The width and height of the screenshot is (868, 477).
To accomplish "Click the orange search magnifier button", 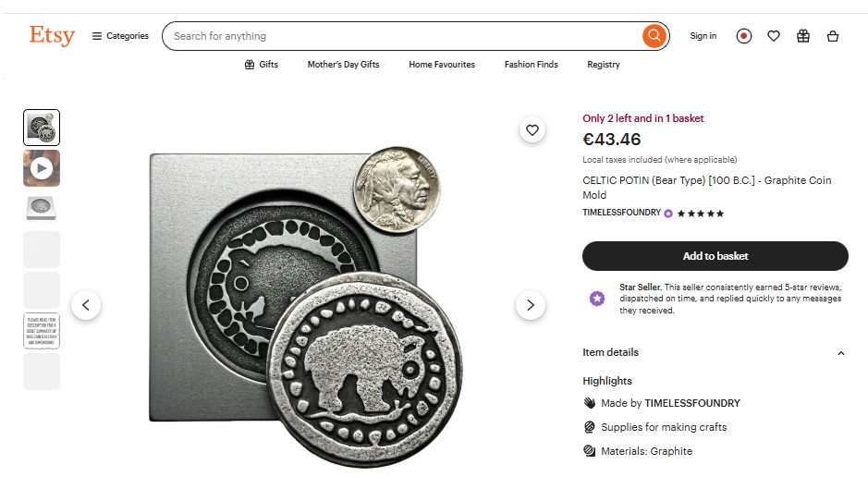I will (x=654, y=36).
